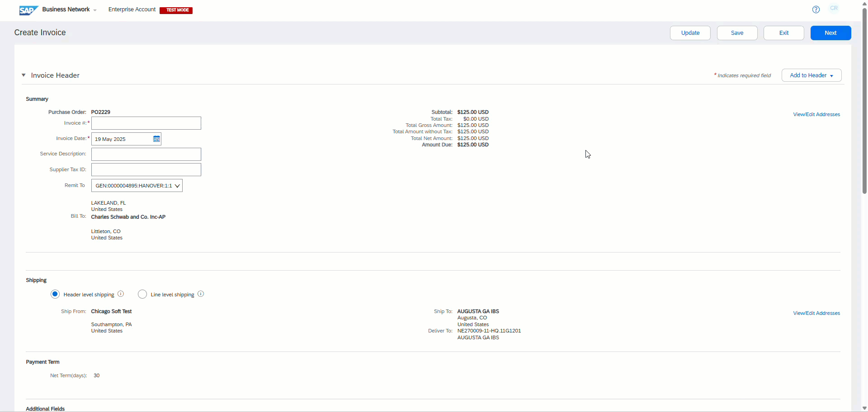
Task: Show info for Line level shipping
Action: tap(201, 294)
